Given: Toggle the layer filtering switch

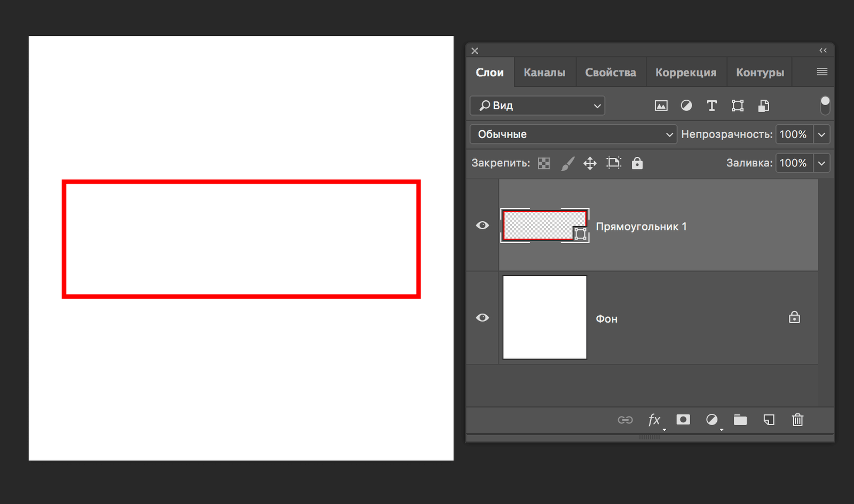Looking at the screenshot, I should pyautogui.click(x=825, y=105).
